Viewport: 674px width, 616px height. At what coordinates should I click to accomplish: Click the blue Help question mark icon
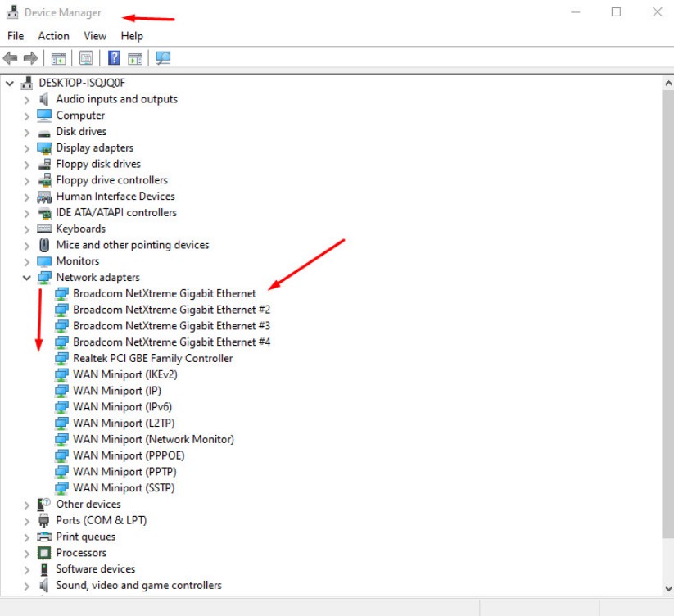114,57
